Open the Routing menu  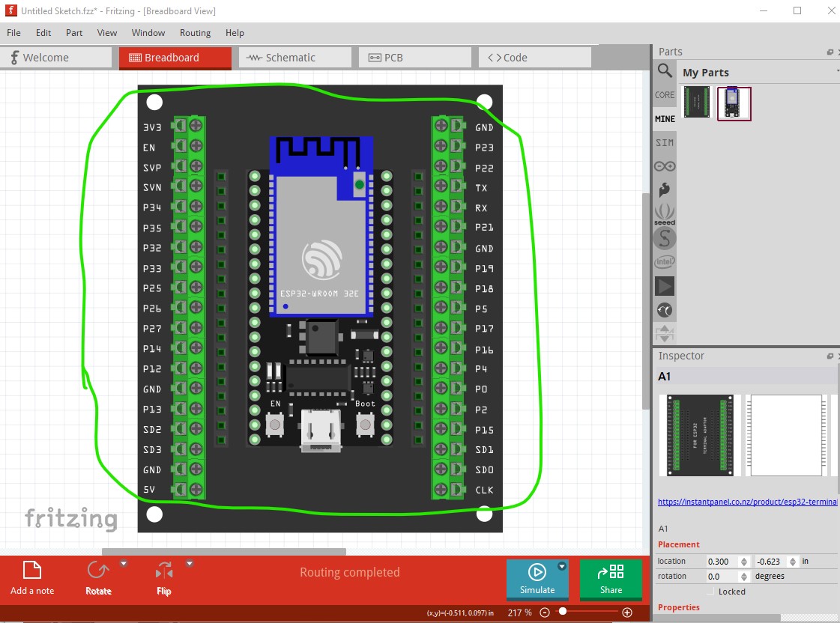[x=195, y=33]
